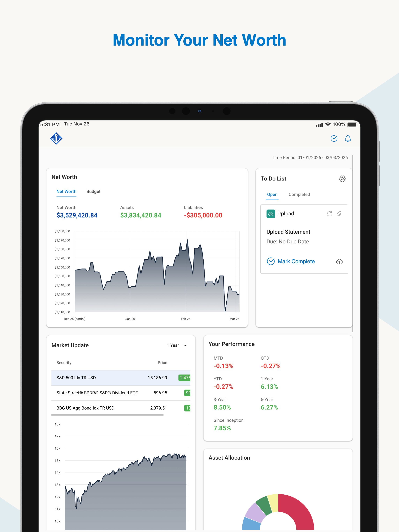The height and width of the screenshot is (532, 399).
Task: Click the 5-Year performance 6.27%
Action: click(269, 407)
